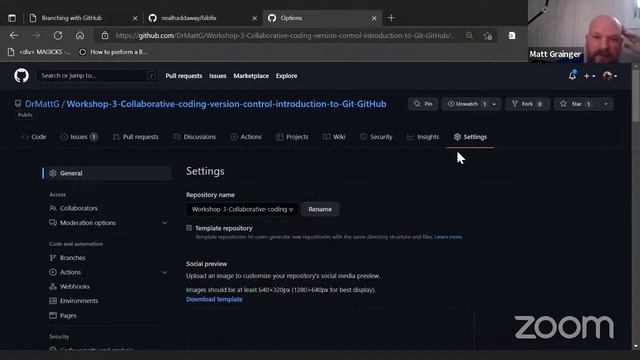
Task: Click the Rename button
Action: pos(320,209)
